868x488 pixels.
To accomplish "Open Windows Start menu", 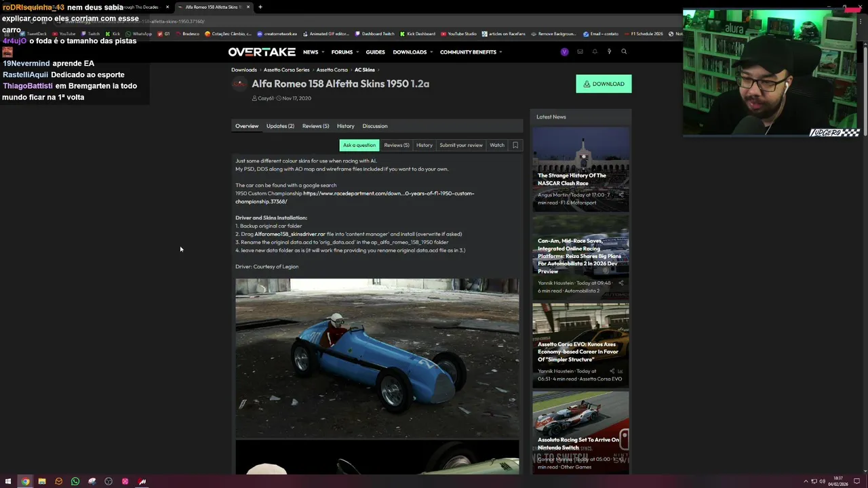I will [x=9, y=481].
